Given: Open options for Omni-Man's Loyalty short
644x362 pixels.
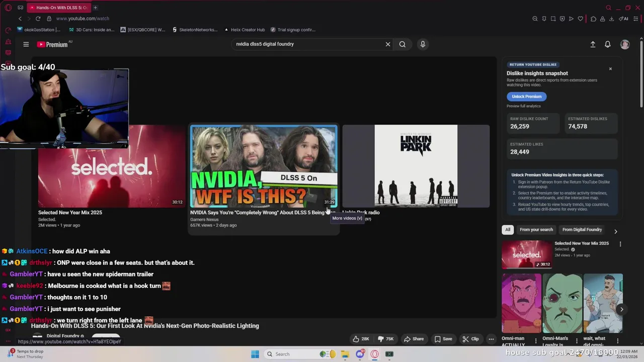Looking at the screenshot, I should point(577,341).
